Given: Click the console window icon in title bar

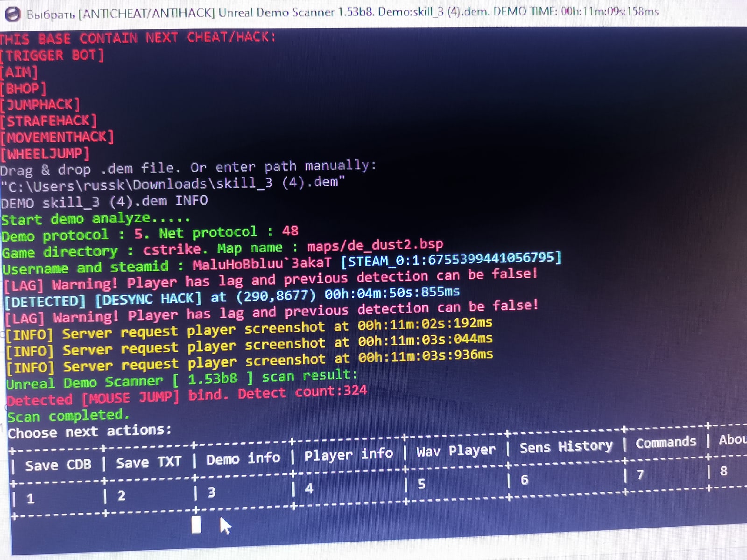Looking at the screenshot, I should 12,14.
